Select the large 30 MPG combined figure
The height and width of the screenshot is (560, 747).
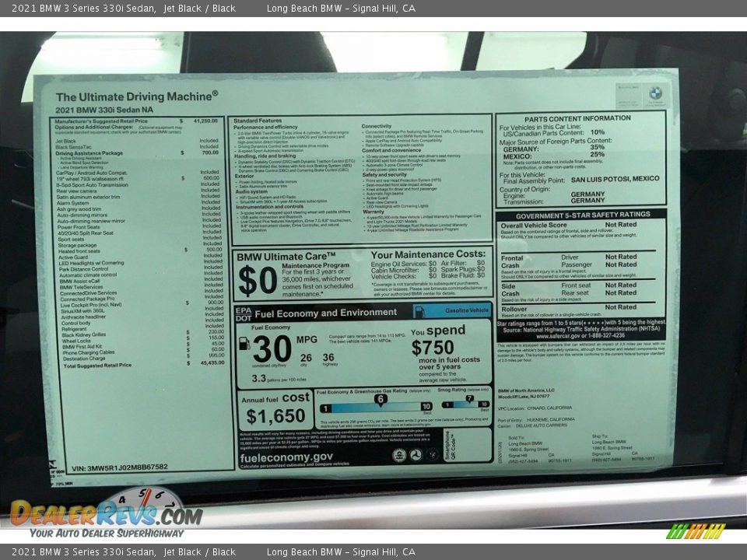[x=272, y=349]
